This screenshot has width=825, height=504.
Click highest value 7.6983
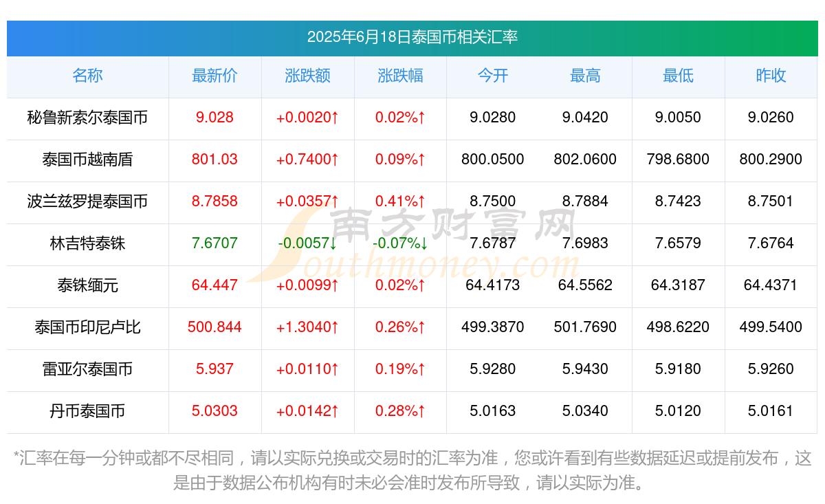[585, 243]
